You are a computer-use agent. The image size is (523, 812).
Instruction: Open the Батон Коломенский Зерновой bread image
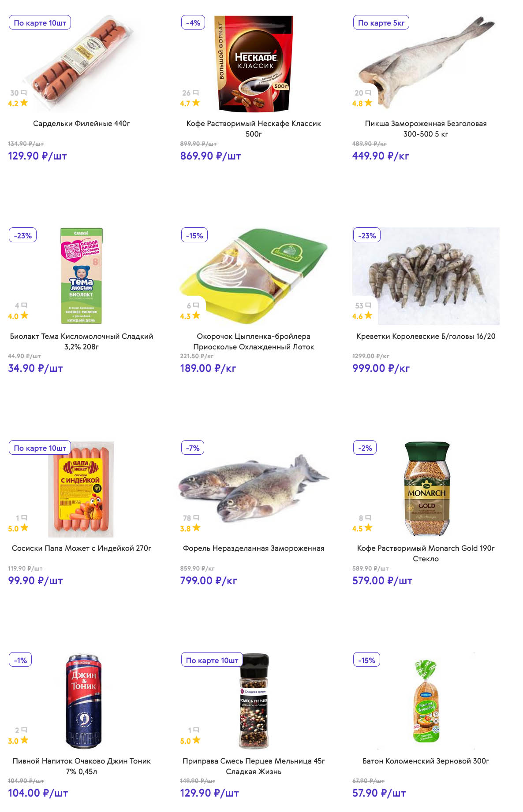[426, 701]
